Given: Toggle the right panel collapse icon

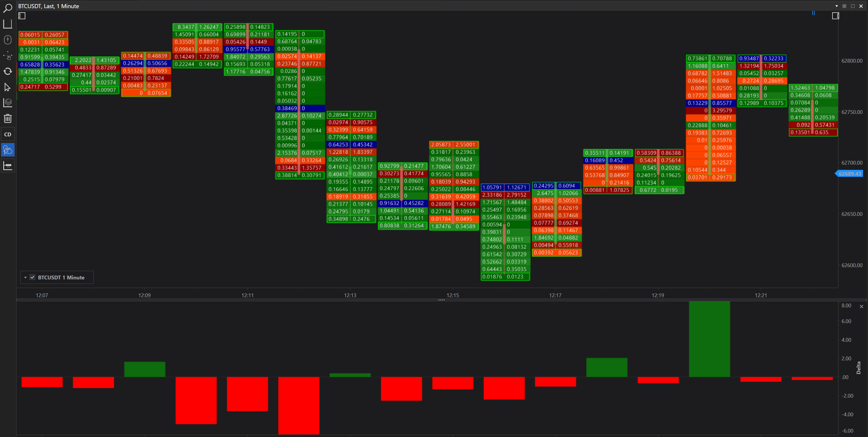Looking at the screenshot, I should coord(835,15).
